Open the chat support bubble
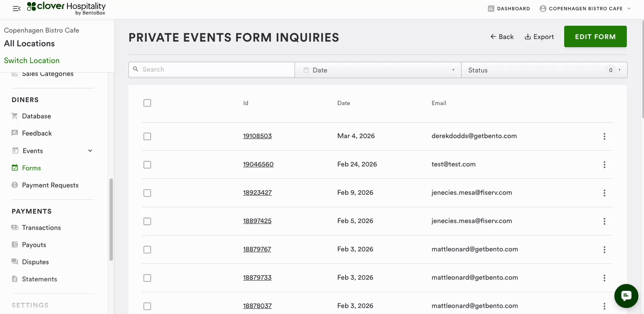 click(x=626, y=296)
